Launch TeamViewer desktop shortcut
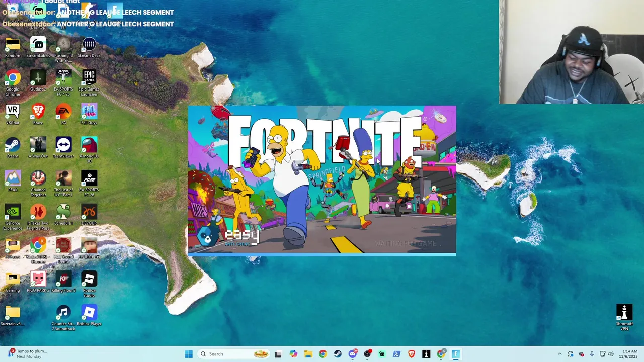Screen dimensions: 644x362 (x=63, y=148)
